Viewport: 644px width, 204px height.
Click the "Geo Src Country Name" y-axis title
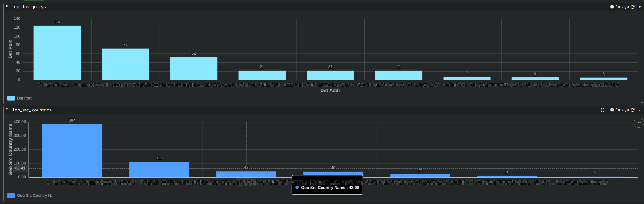[x=10, y=149]
